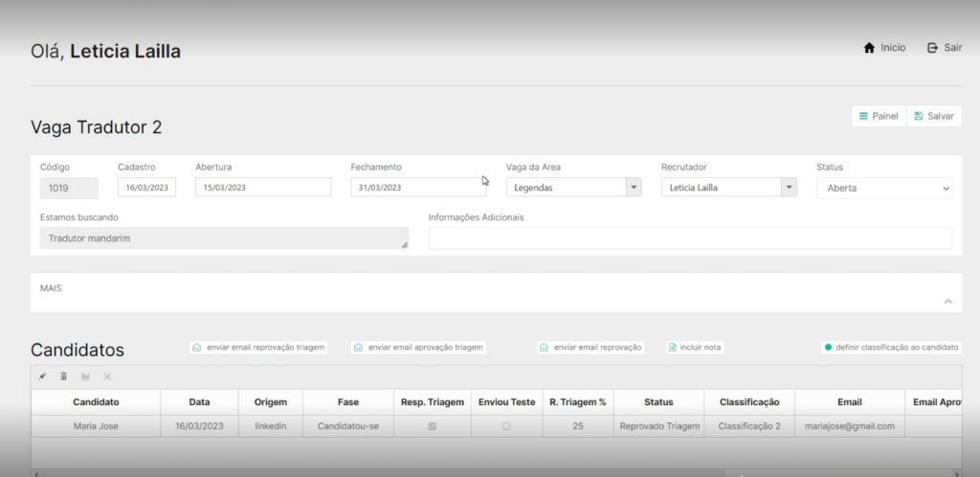Click 'enviar email reprovação triagem' action

[258, 347]
